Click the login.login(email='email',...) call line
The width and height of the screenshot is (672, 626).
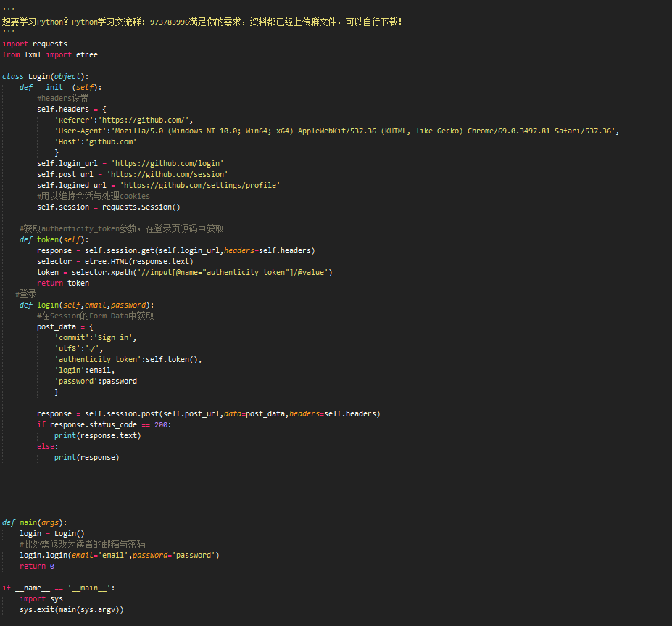(x=120, y=555)
